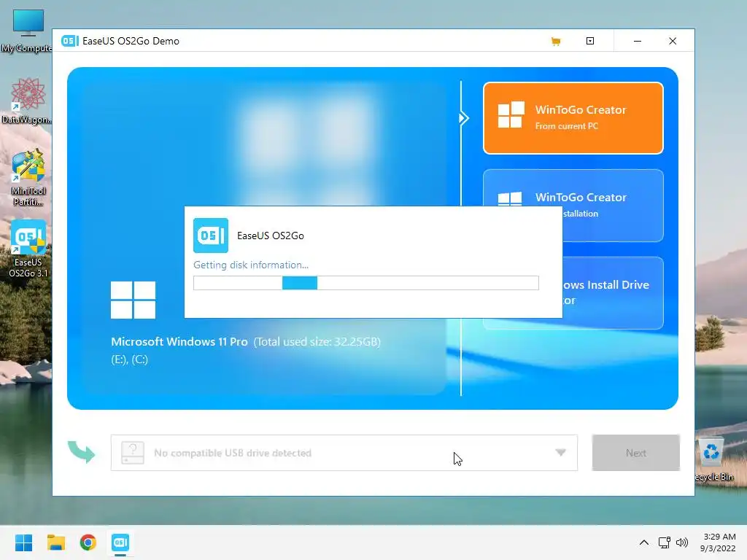Click the green curved arrow icon

click(x=82, y=451)
